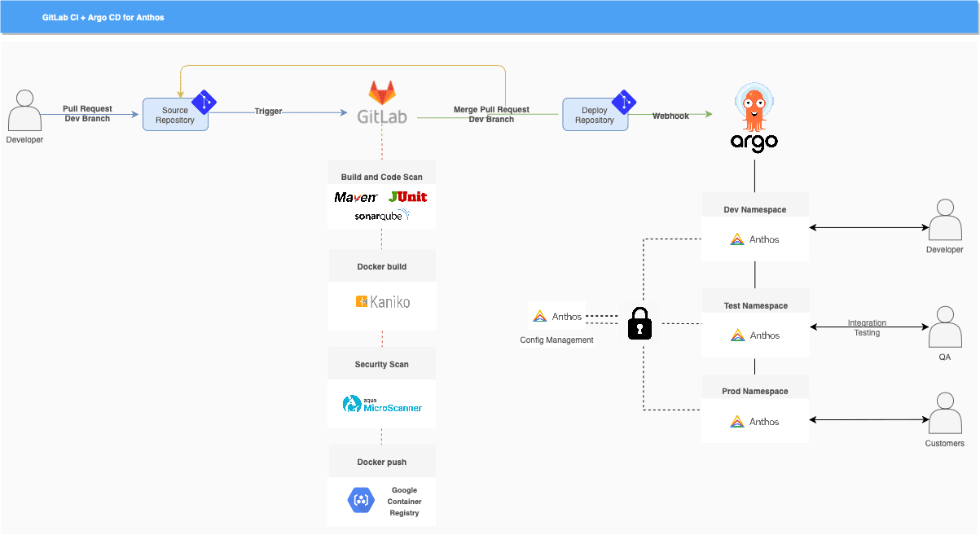Click the Anthos icon in Dev Namespace

(x=737, y=239)
